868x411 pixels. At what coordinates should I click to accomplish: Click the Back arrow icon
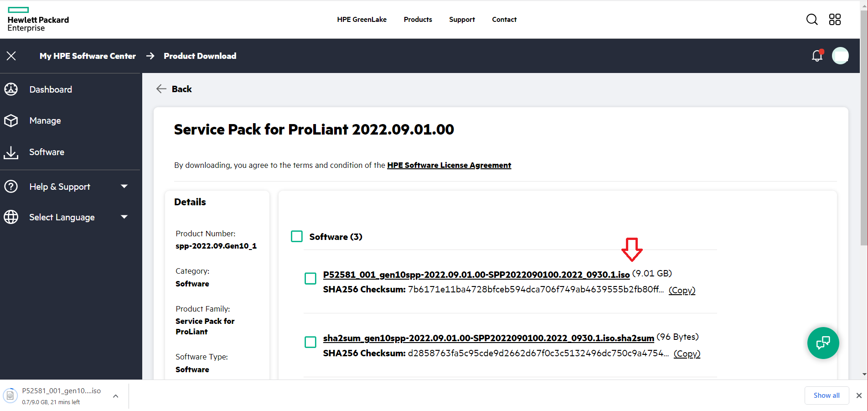coord(161,89)
